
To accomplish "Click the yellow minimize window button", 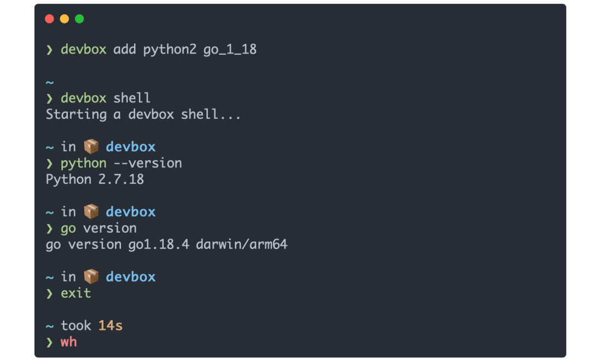I will pyautogui.click(x=65, y=19).
